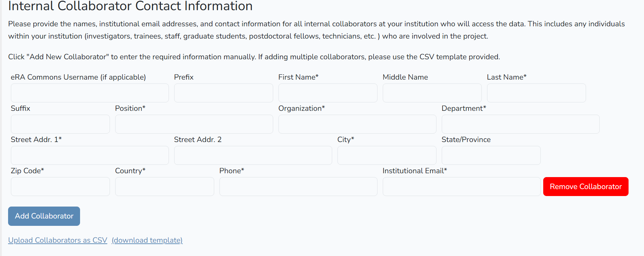
Task: Focus the Street Addr. 1 input
Action: pos(90,155)
